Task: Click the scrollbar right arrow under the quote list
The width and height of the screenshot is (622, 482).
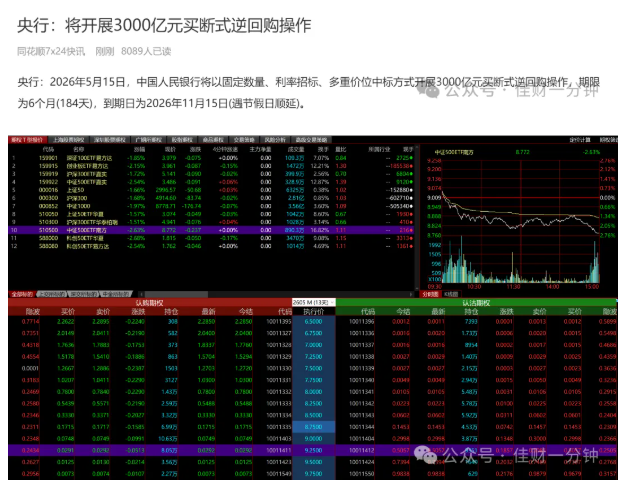Action: [411, 294]
